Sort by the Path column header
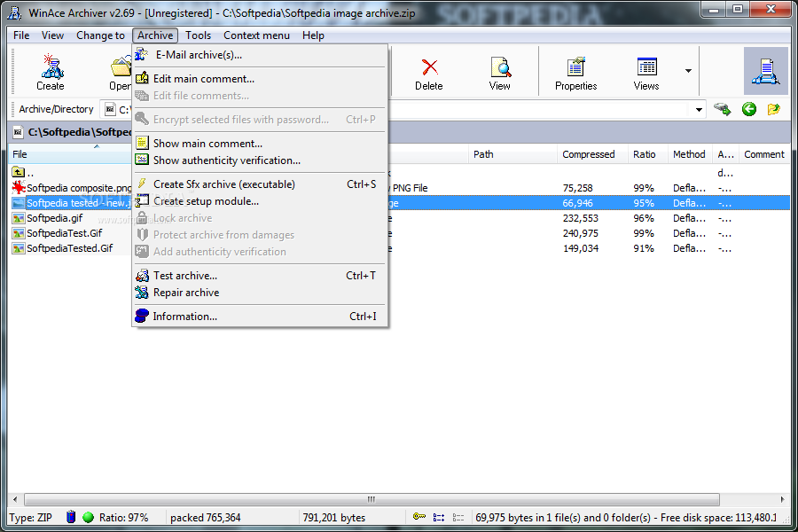Viewport: 798px width, 532px height. tap(512, 154)
